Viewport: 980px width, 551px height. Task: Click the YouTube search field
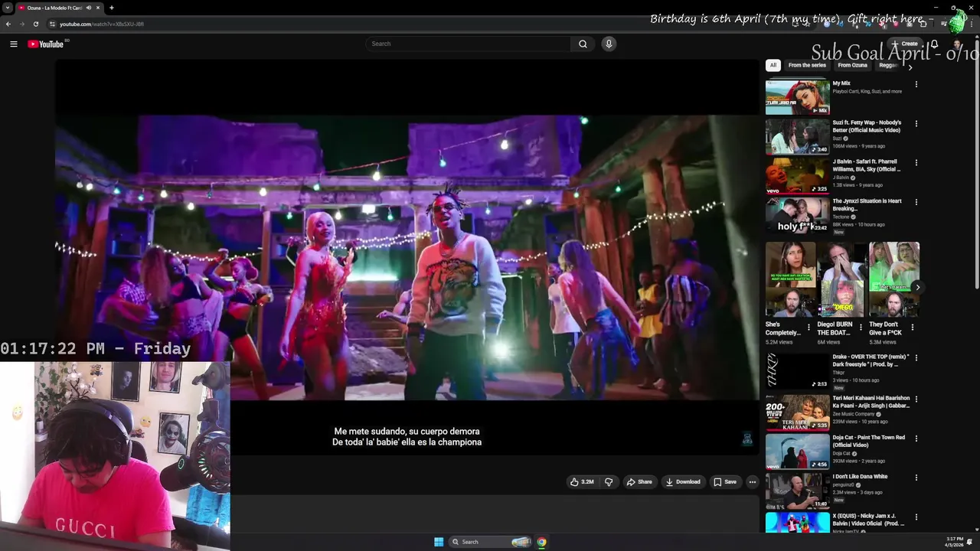pyautogui.click(x=469, y=44)
